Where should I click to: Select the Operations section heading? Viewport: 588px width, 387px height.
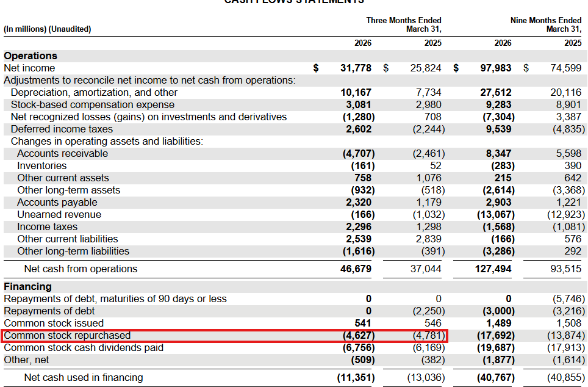pyautogui.click(x=30, y=56)
